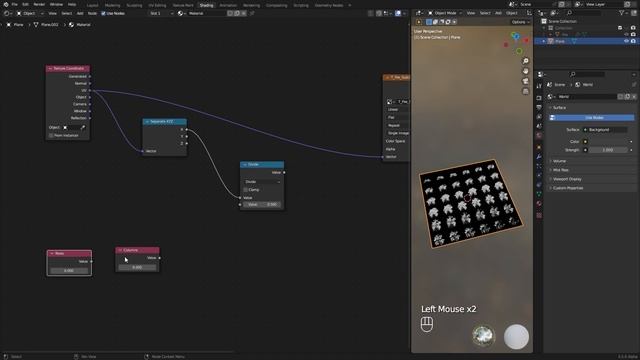Expand the Viewport Display panel

tap(567, 179)
